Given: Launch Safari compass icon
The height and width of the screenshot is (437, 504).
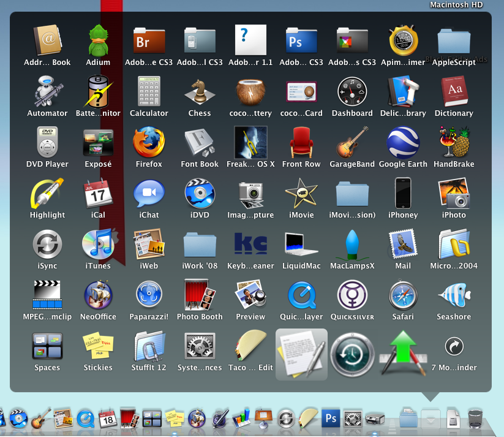Looking at the screenshot, I should pos(403,295).
